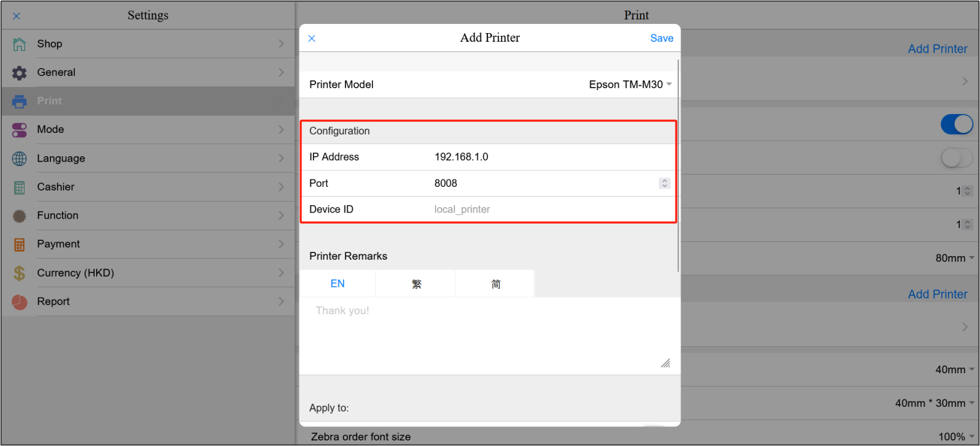Save the new printer settings
The height and width of the screenshot is (446, 980).
tap(661, 38)
